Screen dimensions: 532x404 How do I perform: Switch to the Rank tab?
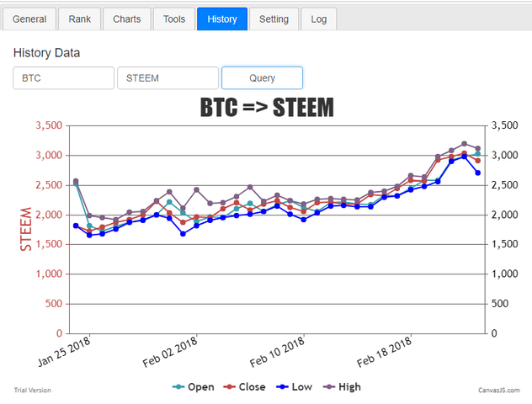point(79,19)
